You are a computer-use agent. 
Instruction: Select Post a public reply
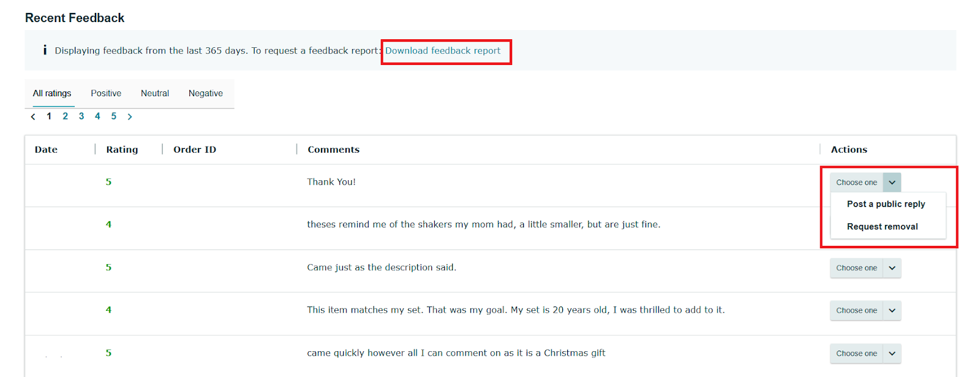tap(886, 204)
